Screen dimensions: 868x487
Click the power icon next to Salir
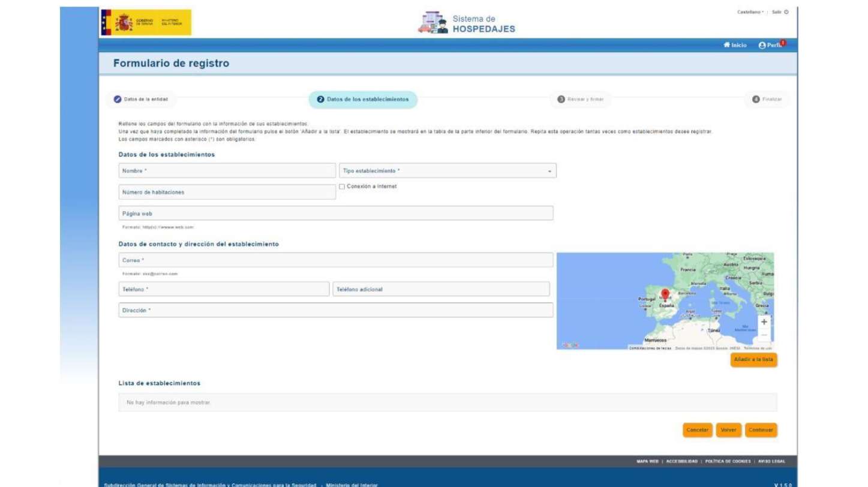click(786, 12)
